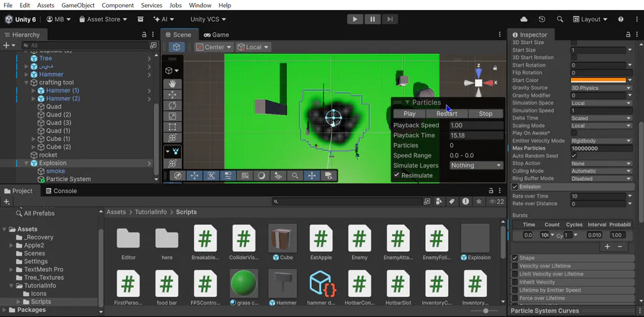Open the GameObject menu
Image resolution: width=644 pixels, height=317 pixels.
[78, 5]
